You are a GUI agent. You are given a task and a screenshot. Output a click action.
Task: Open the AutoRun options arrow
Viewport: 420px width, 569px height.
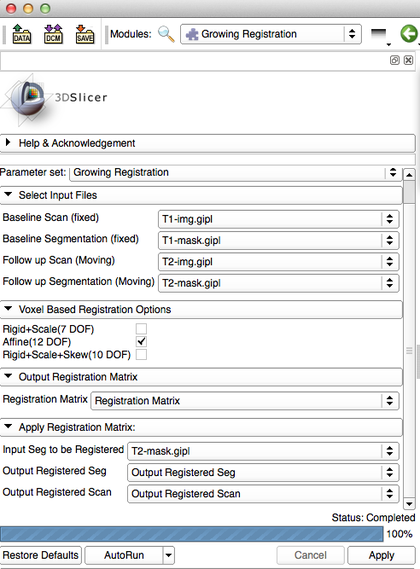point(168,555)
